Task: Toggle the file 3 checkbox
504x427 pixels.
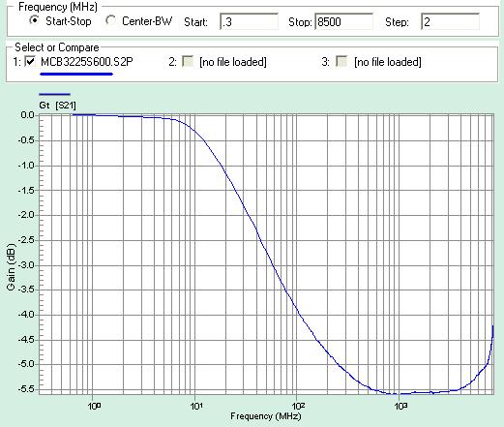Action: coord(341,61)
